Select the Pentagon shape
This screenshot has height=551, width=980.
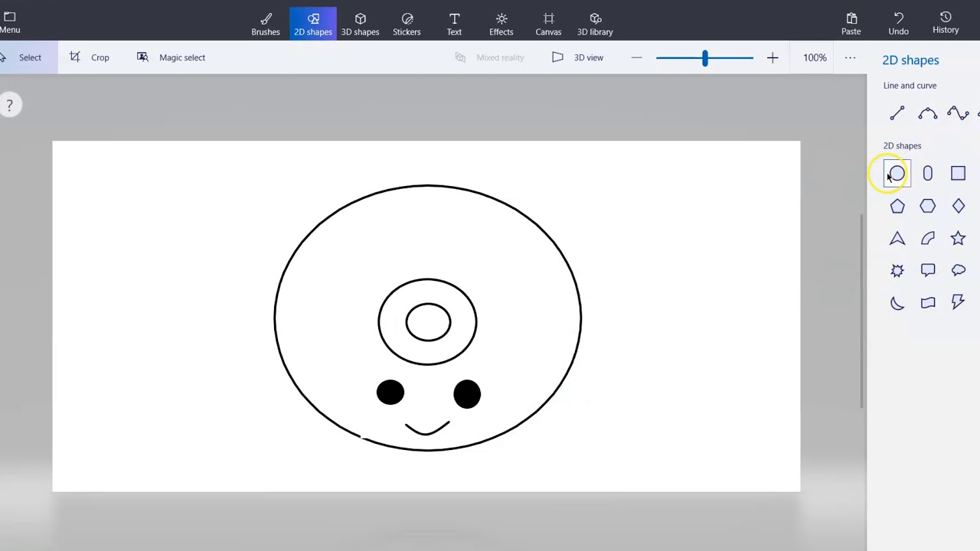point(897,206)
